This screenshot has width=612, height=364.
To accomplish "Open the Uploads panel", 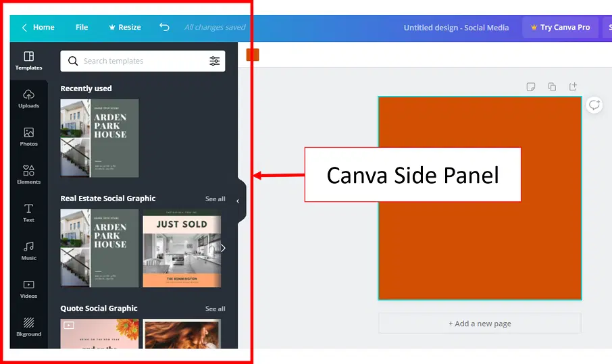I will tap(28, 99).
